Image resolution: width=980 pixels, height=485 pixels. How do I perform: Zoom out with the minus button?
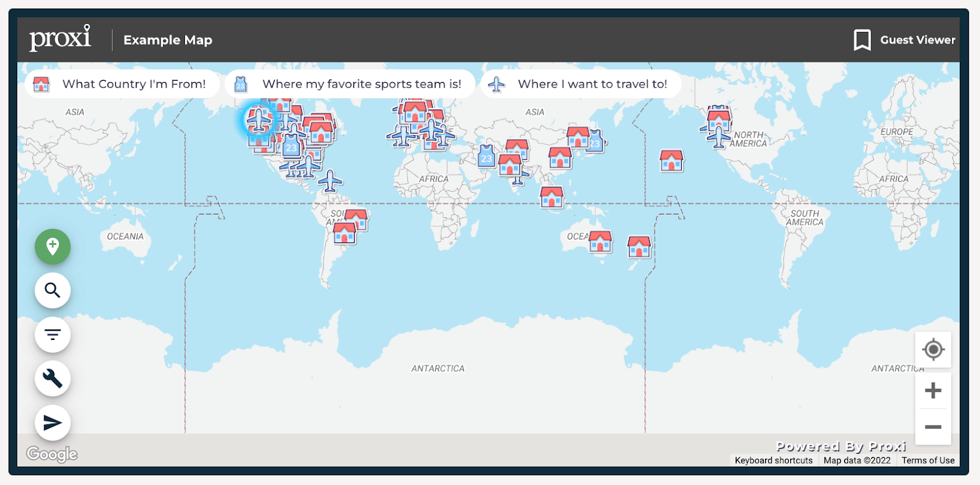933,427
